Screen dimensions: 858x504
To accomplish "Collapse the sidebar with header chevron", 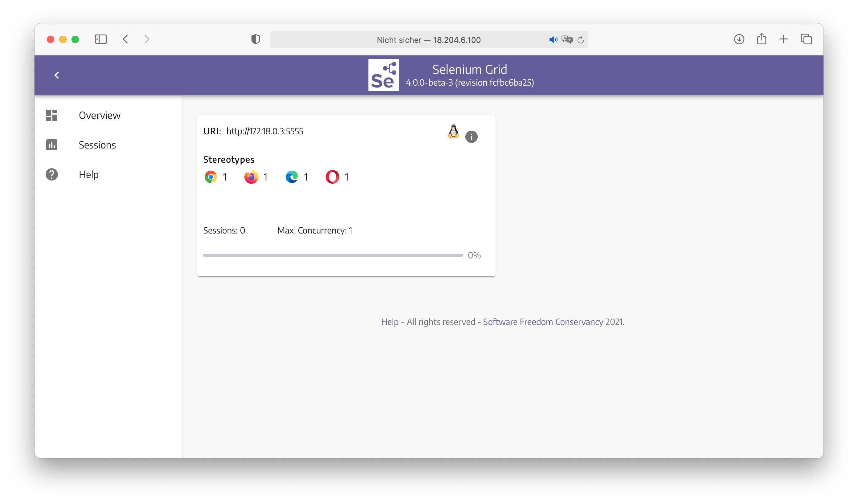I will click(57, 75).
